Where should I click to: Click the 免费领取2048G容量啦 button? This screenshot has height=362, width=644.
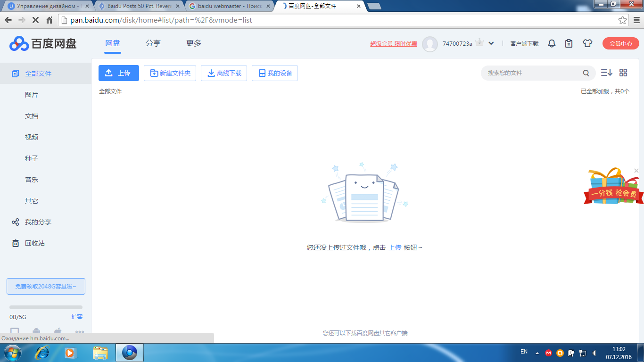pos(46,287)
